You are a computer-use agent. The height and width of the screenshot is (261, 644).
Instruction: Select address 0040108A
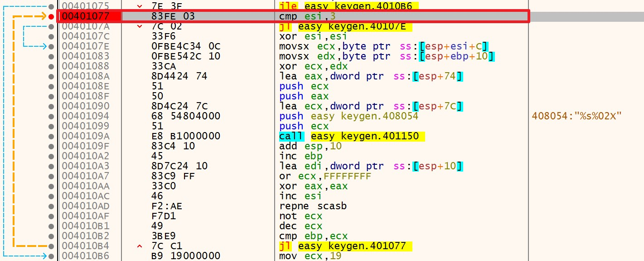click(x=86, y=76)
